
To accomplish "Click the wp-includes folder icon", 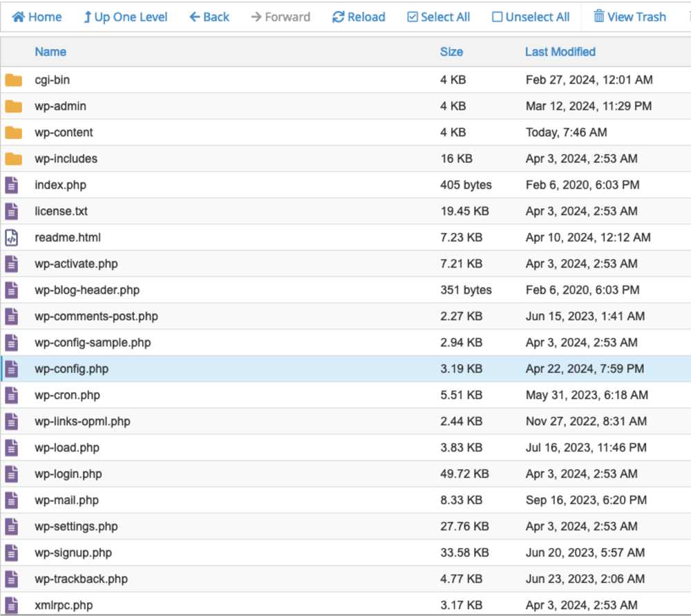I will tap(14, 159).
